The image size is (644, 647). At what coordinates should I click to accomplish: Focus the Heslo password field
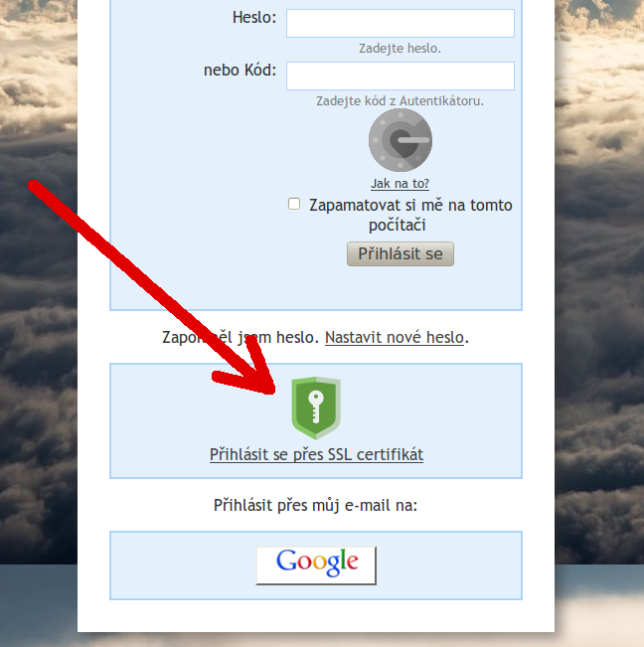pos(401,23)
